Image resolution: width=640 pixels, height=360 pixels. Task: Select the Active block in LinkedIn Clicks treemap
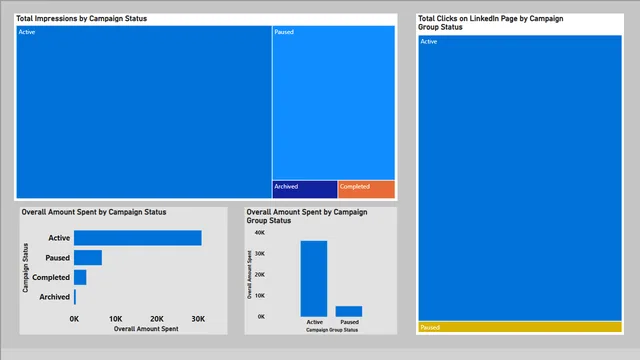tap(520, 178)
